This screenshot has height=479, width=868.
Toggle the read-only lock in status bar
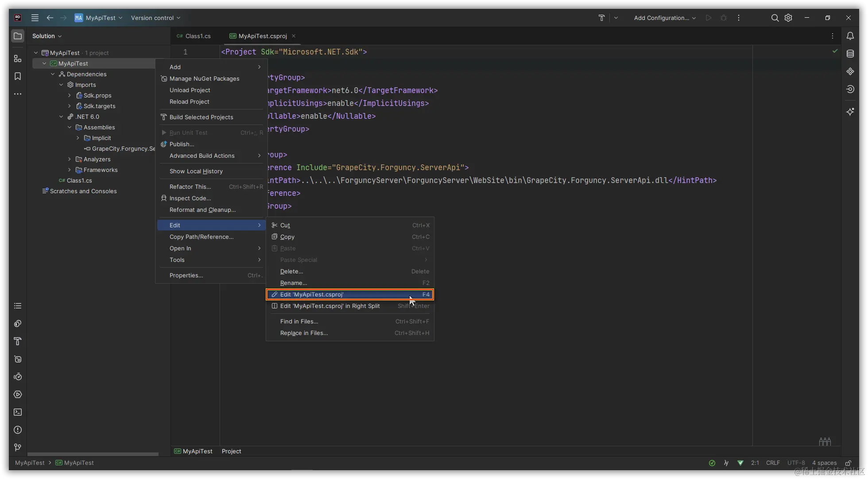click(x=848, y=463)
